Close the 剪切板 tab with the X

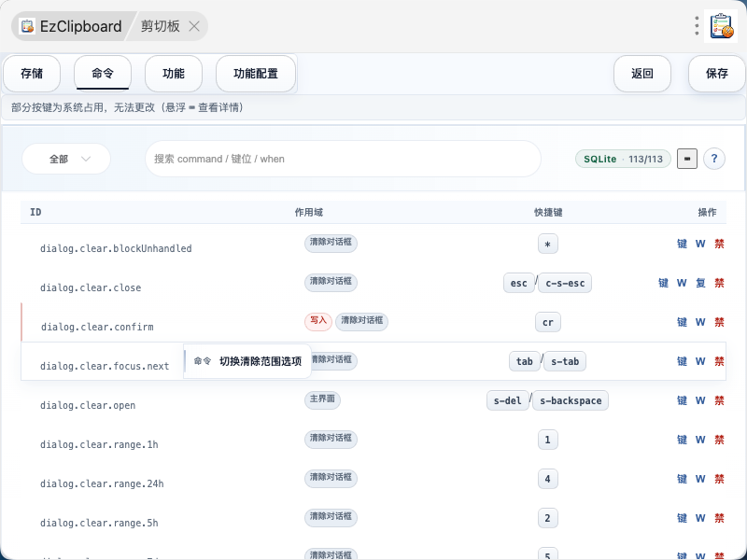point(194,26)
